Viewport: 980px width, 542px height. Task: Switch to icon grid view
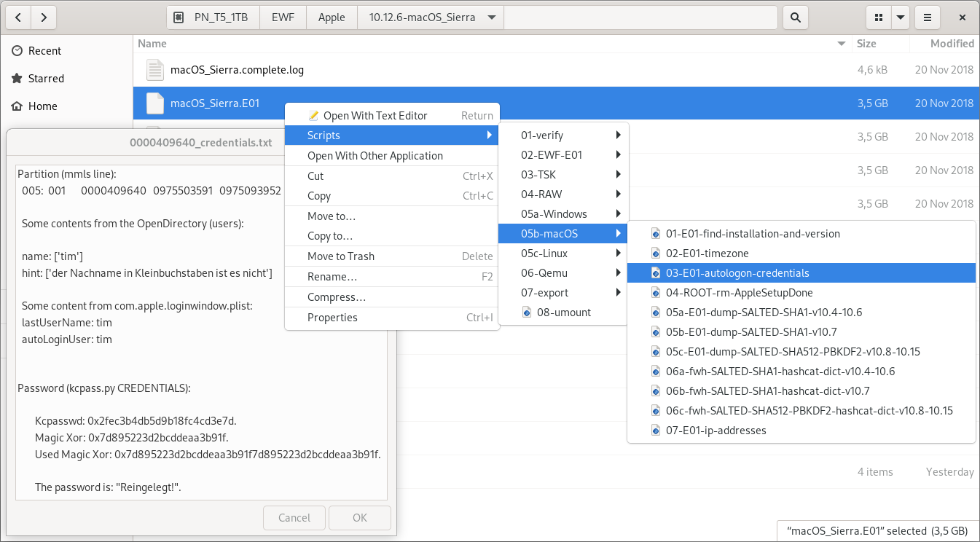pos(879,17)
